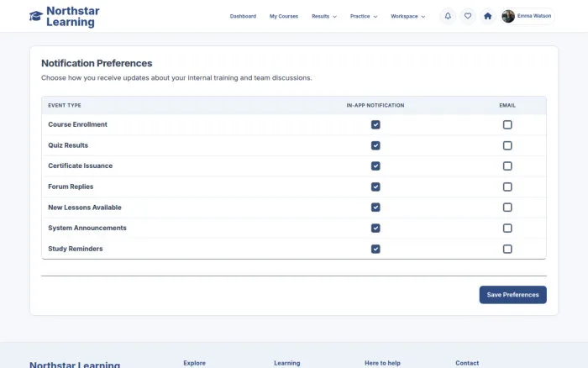The width and height of the screenshot is (588, 368).
Task: Click the Quiz Results row label
Action: [68, 145]
